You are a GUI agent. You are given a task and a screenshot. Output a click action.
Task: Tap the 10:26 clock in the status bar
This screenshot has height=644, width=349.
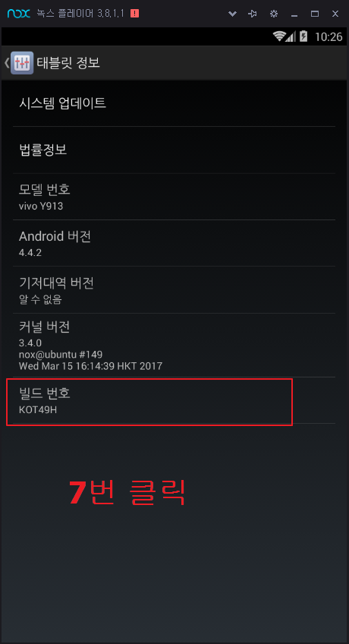(x=329, y=37)
